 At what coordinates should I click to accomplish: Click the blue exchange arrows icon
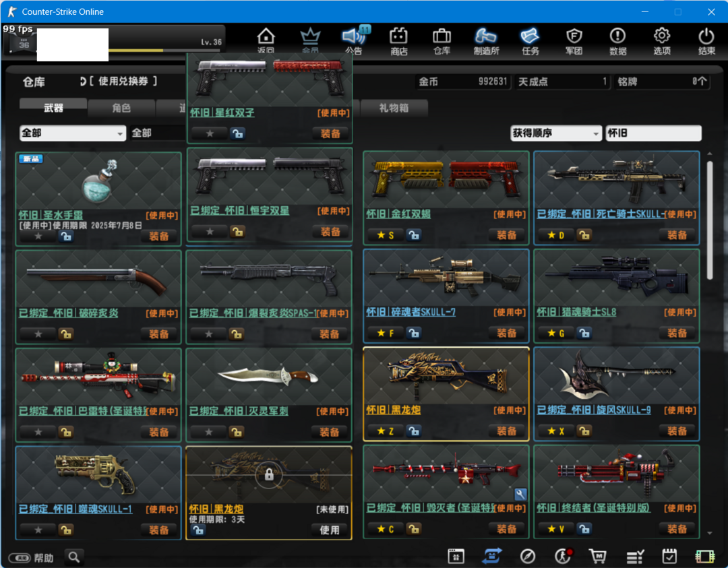tap(492, 556)
